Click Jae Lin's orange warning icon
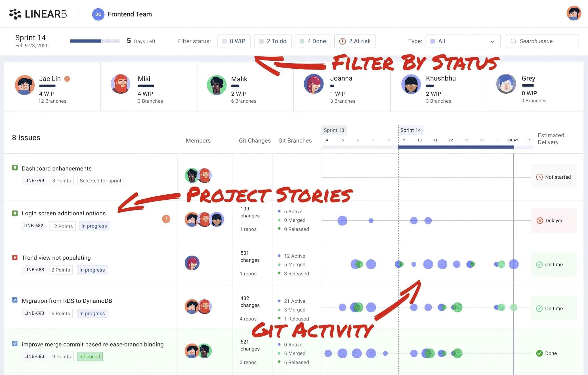 point(67,79)
